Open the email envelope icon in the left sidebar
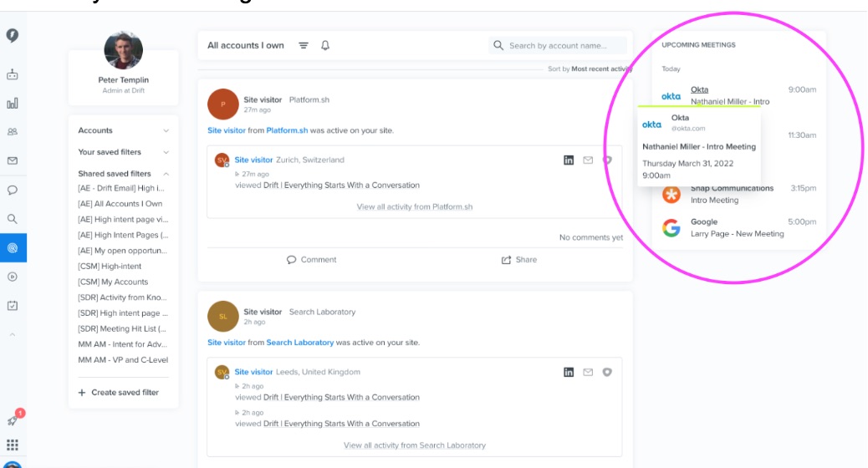868x468 pixels. pyautogui.click(x=13, y=160)
